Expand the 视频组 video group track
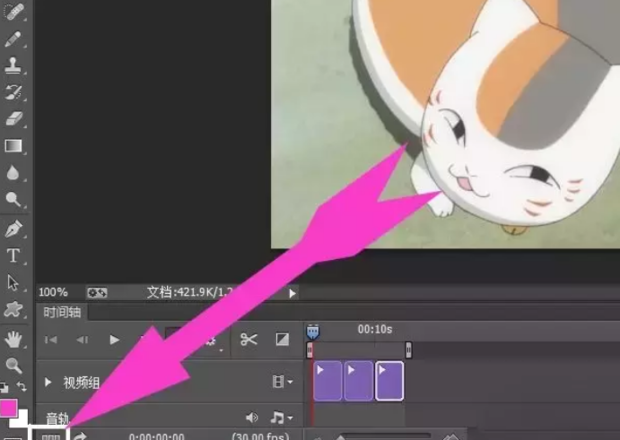The width and height of the screenshot is (620, 440). [x=48, y=382]
